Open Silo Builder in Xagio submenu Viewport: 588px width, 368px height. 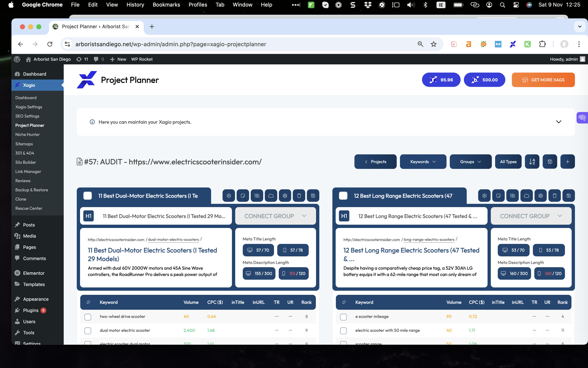(x=26, y=162)
